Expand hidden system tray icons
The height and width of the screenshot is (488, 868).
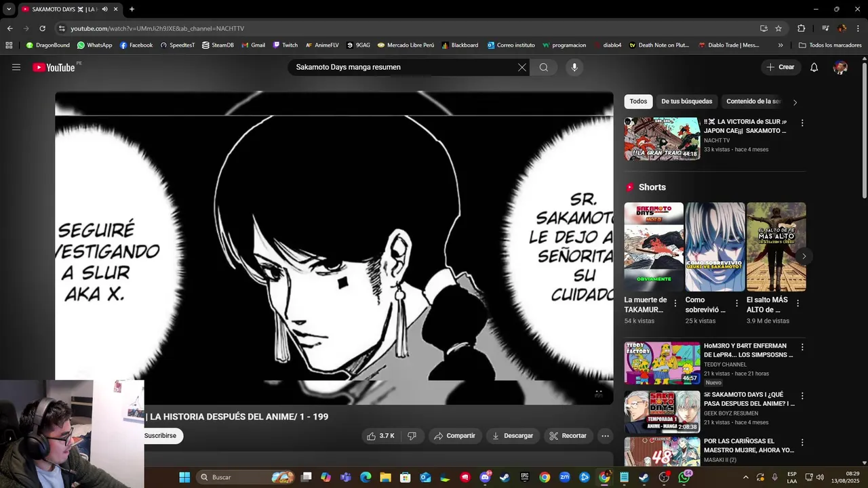click(x=746, y=477)
